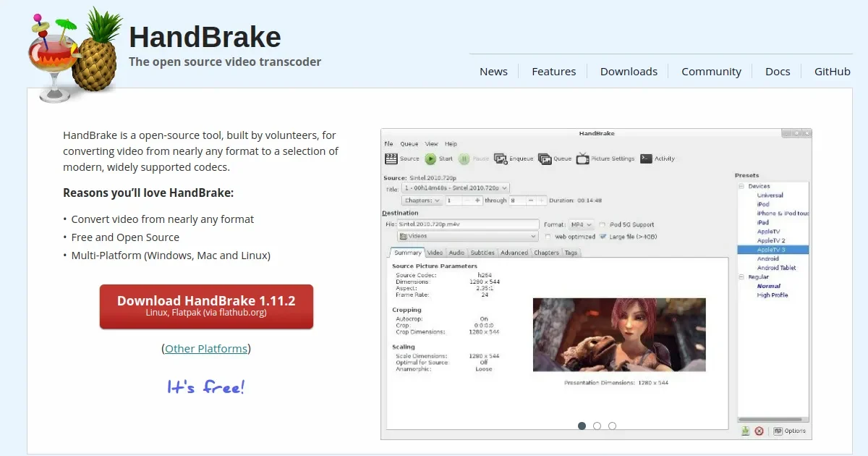The width and height of the screenshot is (868, 456).
Task: Select the highlighted AppleTV 3 preset
Action: pyautogui.click(x=773, y=250)
